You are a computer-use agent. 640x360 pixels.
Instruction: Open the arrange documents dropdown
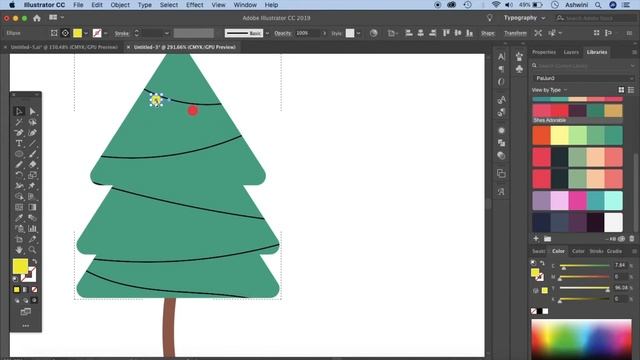(57, 18)
